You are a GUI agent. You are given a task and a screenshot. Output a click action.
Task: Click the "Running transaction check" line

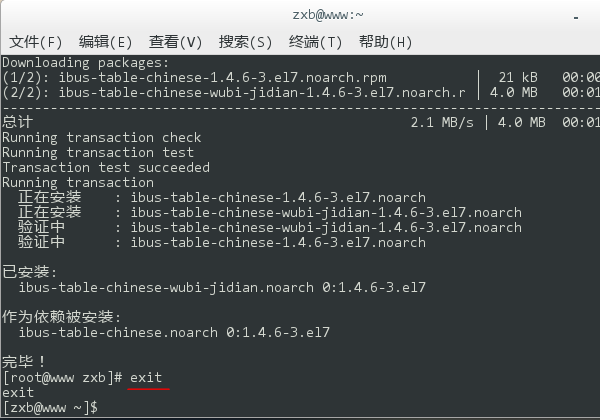coord(102,137)
